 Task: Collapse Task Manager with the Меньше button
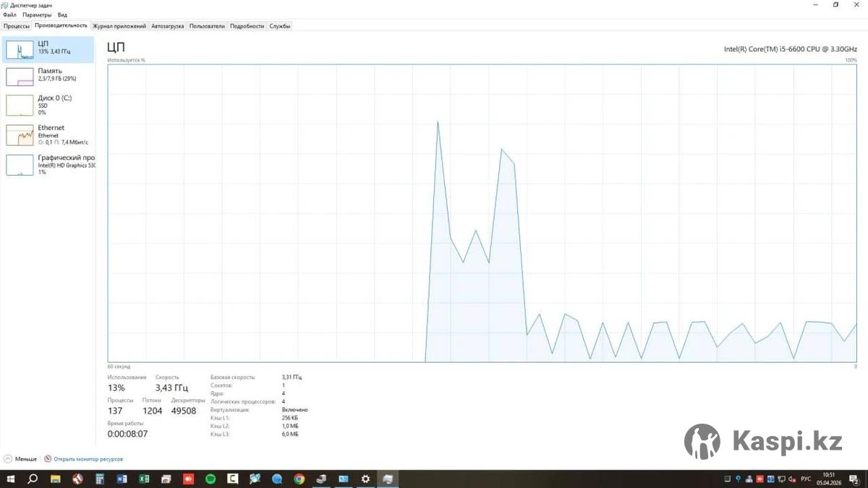pyautogui.click(x=20, y=459)
